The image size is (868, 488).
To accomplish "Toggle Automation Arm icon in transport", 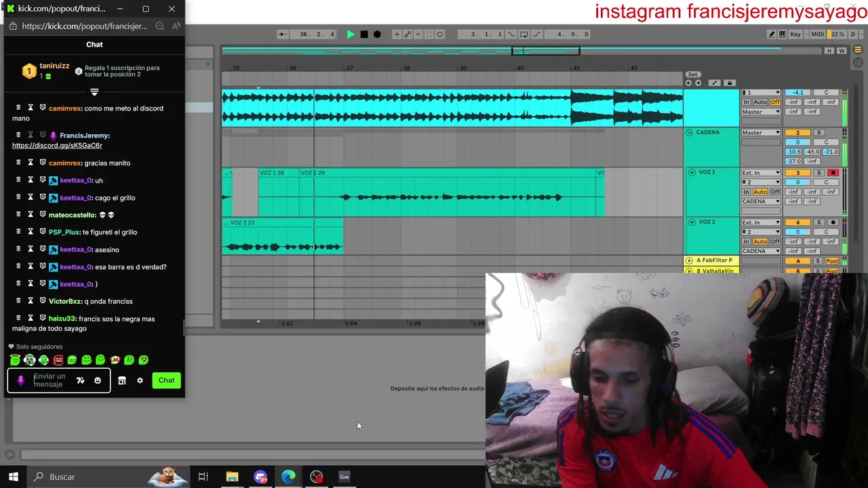I will click(x=408, y=34).
